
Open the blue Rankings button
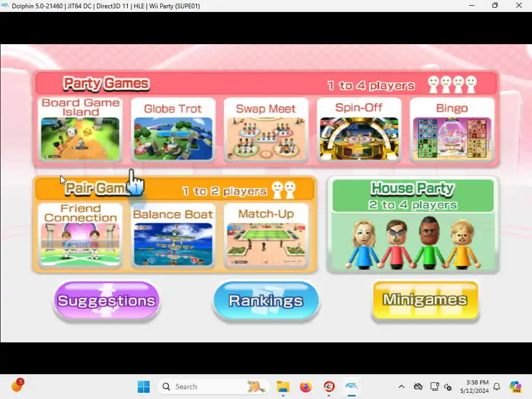(266, 301)
